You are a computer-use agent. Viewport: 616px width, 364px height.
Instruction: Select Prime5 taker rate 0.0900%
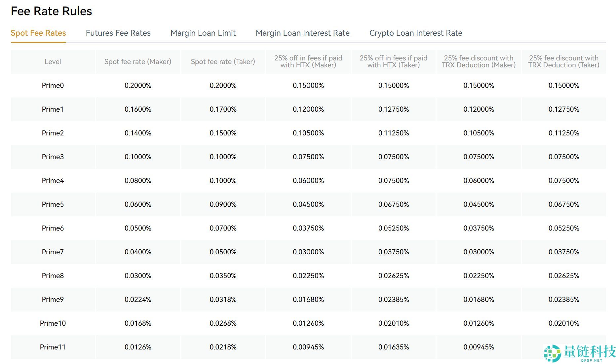tap(223, 204)
